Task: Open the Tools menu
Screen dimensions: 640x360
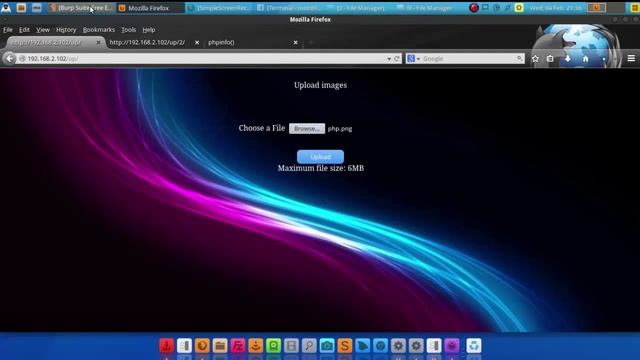Action: (129, 30)
